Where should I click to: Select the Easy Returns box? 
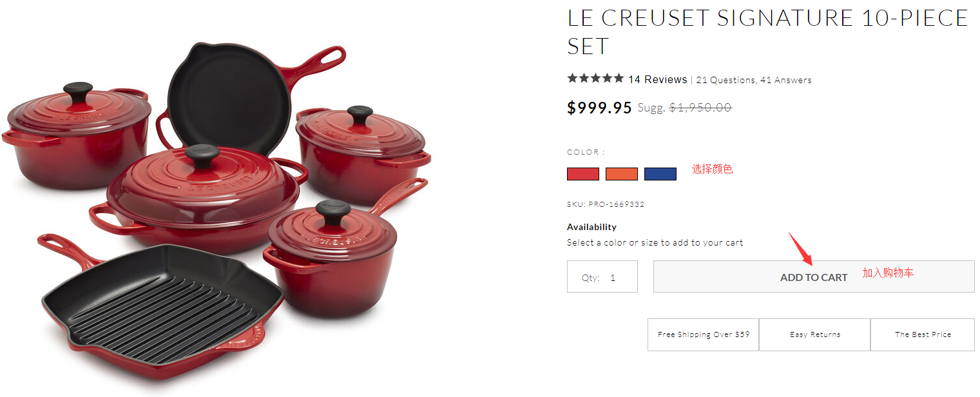[814, 334]
